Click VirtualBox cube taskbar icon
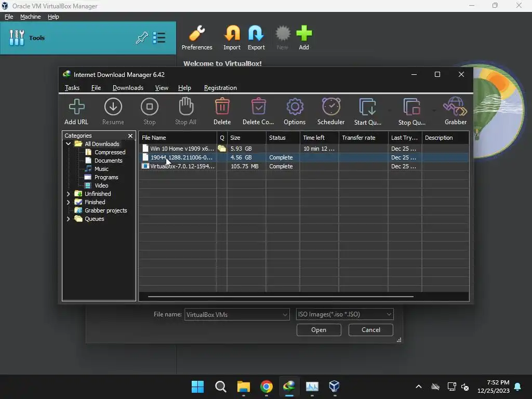The width and height of the screenshot is (532, 399). click(x=334, y=387)
